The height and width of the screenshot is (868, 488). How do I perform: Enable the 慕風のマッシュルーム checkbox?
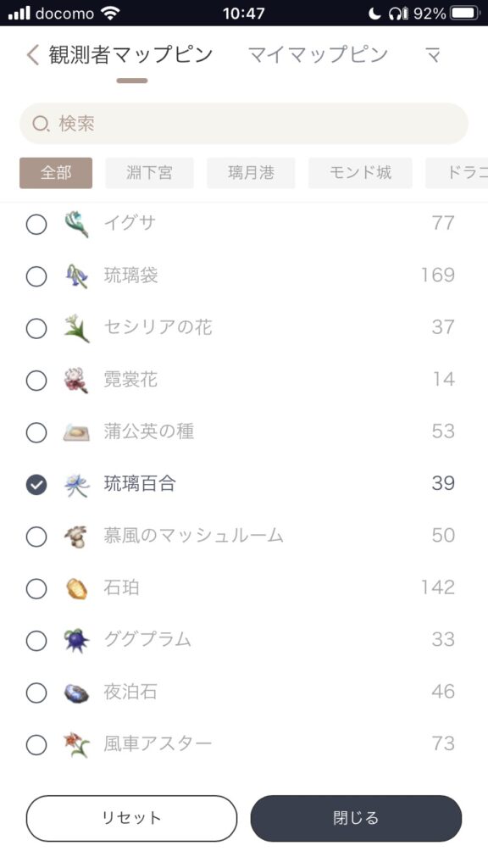pyautogui.click(x=36, y=537)
